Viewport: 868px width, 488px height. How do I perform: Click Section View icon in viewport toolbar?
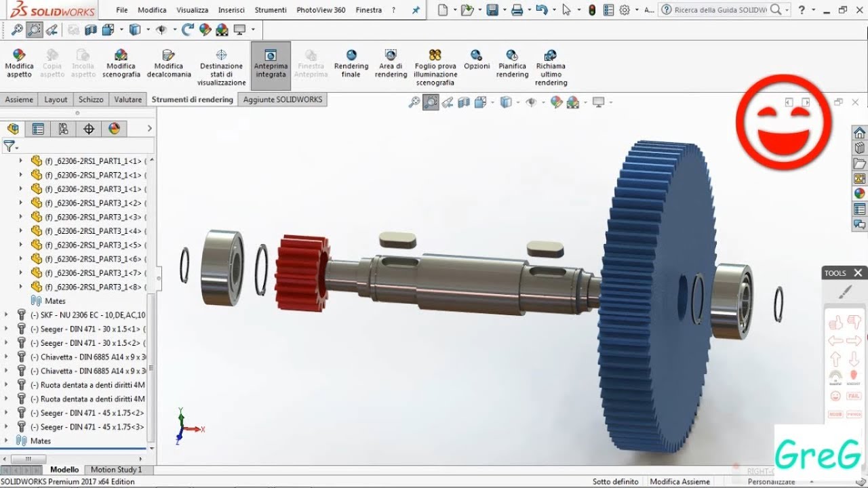pyautogui.click(x=464, y=102)
